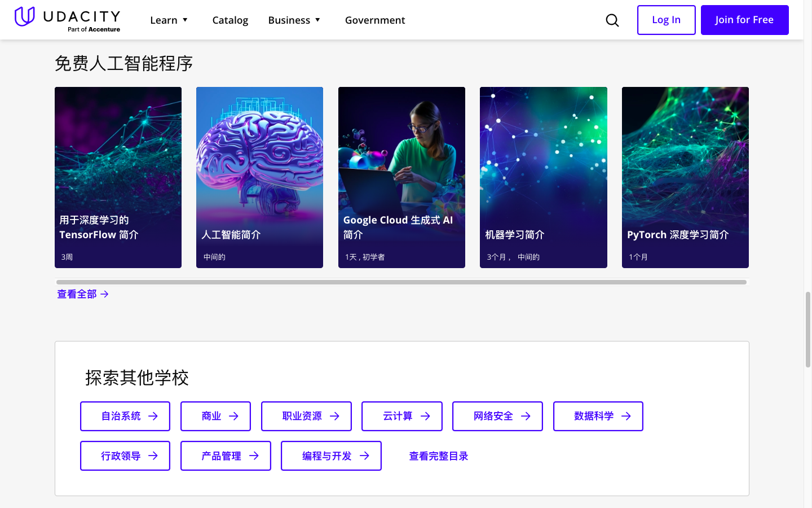Click the arrow icon in 编程与开发 button
Image resolution: width=812 pixels, height=508 pixels.
tap(364, 456)
